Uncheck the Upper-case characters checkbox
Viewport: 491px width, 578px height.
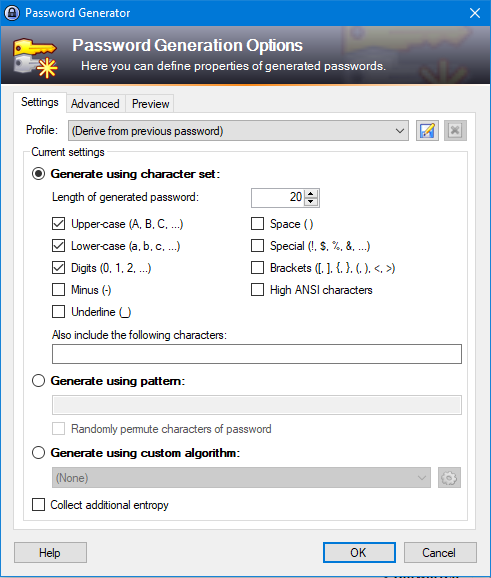click(58, 224)
